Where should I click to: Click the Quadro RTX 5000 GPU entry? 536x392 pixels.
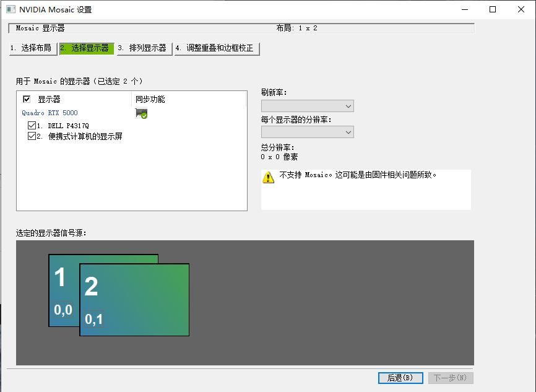pos(50,113)
